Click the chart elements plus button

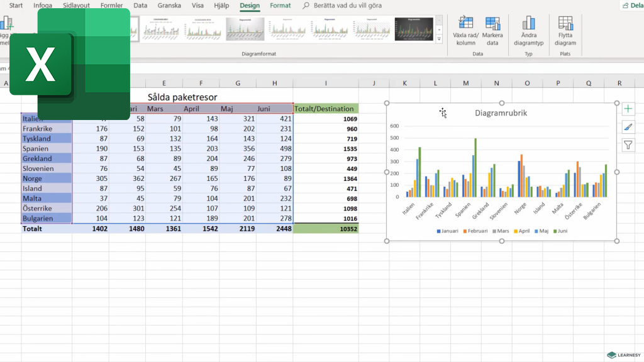[x=628, y=109]
